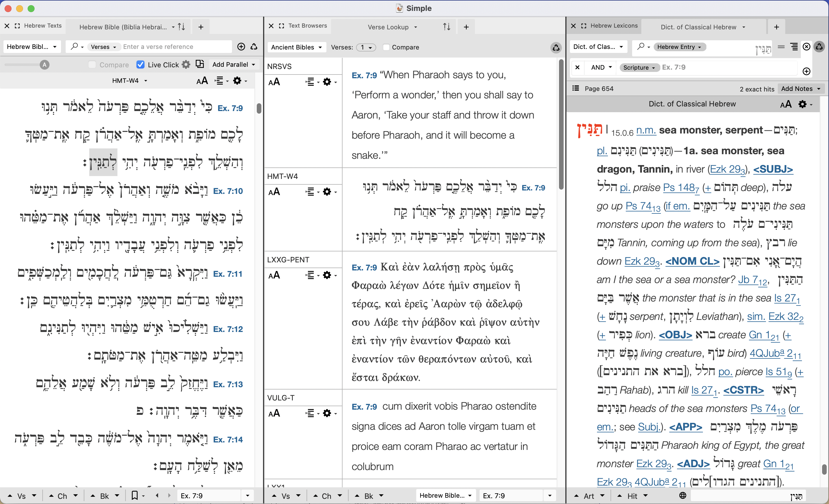Expand the Ancient Bibles dropdown
Image resolution: width=829 pixels, height=504 pixels.
tap(296, 47)
